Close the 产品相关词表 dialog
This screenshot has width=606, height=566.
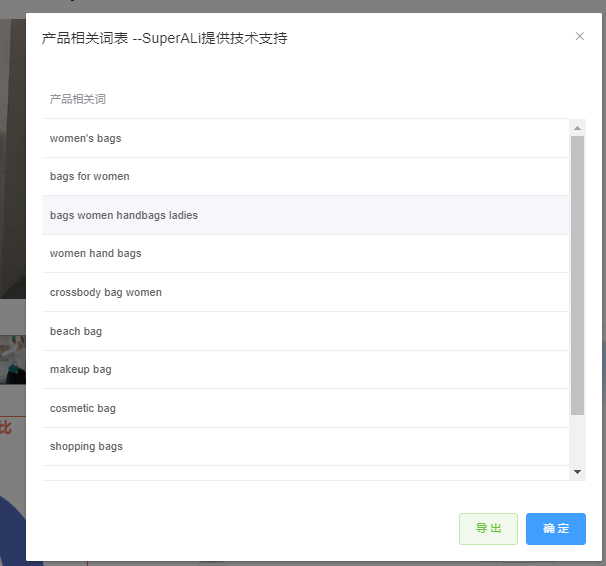579,36
